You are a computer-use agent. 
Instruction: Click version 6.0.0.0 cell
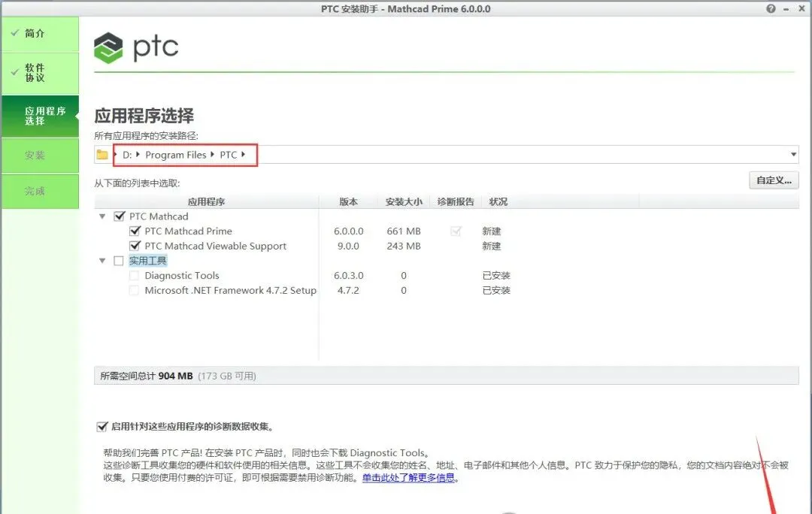[x=349, y=231]
